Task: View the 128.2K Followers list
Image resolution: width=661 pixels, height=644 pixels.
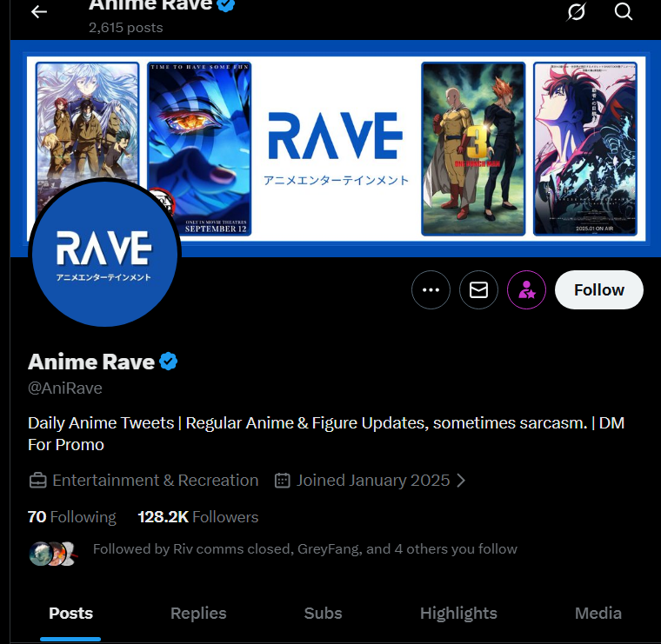Action: click(198, 517)
